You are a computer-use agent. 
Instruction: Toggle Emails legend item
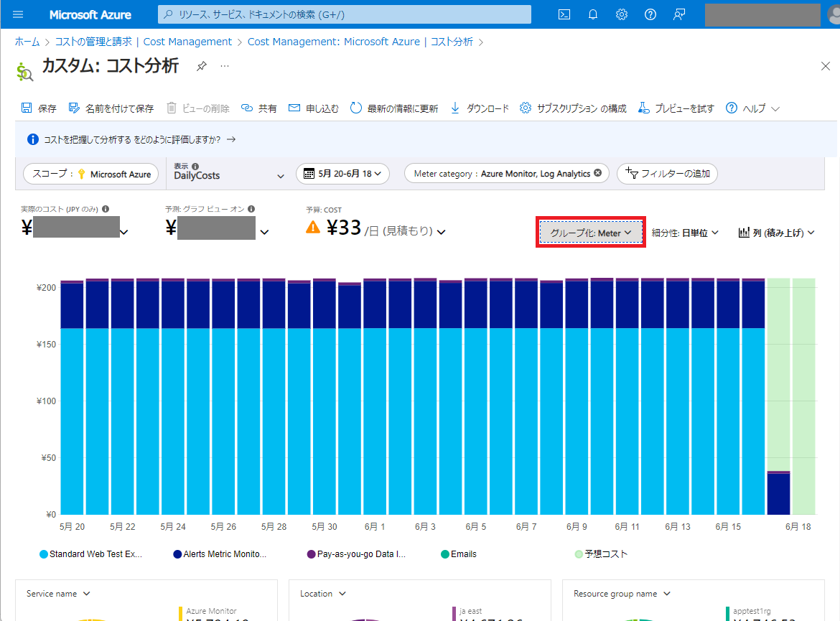pyautogui.click(x=459, y=554)
